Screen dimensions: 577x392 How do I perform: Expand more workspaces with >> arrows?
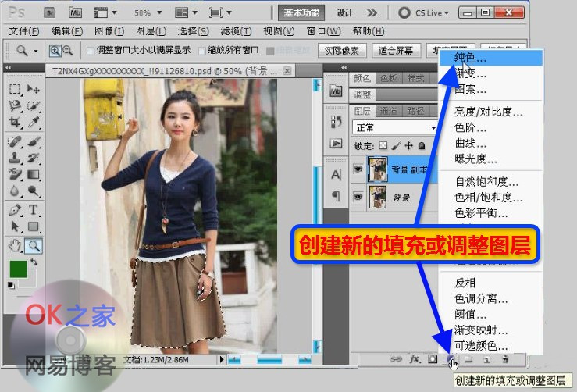[372, 12]
